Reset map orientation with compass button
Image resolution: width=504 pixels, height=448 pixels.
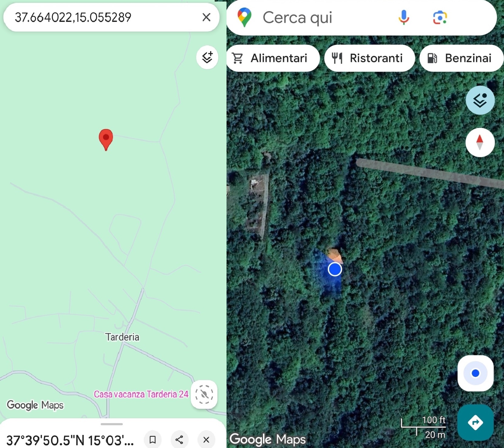480,142
